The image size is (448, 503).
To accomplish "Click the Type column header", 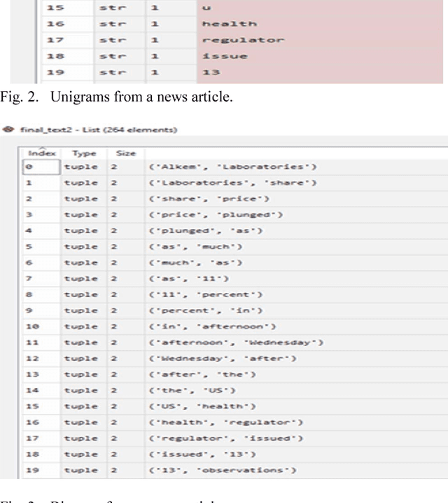I will point(84,153).
